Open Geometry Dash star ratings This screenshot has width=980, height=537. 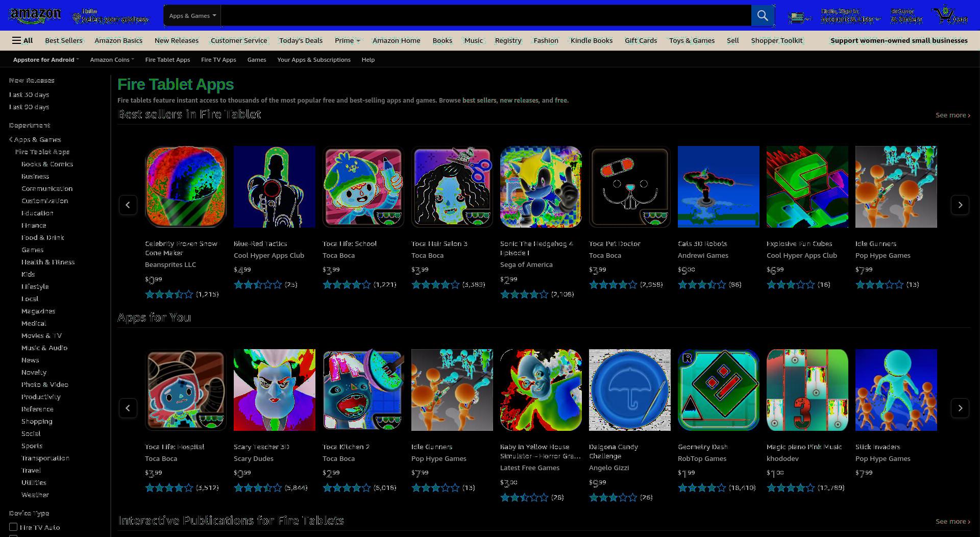coord(702,488)
